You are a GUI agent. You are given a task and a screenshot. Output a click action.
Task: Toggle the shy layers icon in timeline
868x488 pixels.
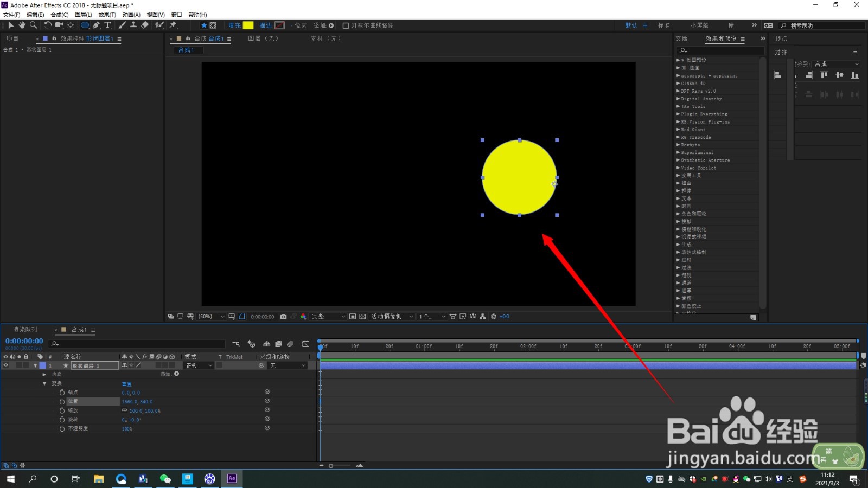tap(266, 344)
